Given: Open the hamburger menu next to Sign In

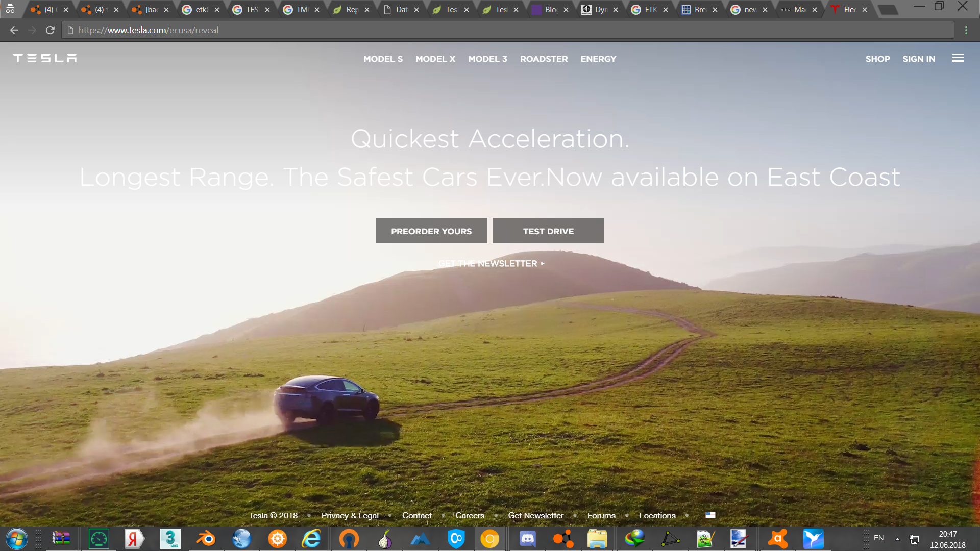Looking at the screenshot, I should (x=958, y=58).
